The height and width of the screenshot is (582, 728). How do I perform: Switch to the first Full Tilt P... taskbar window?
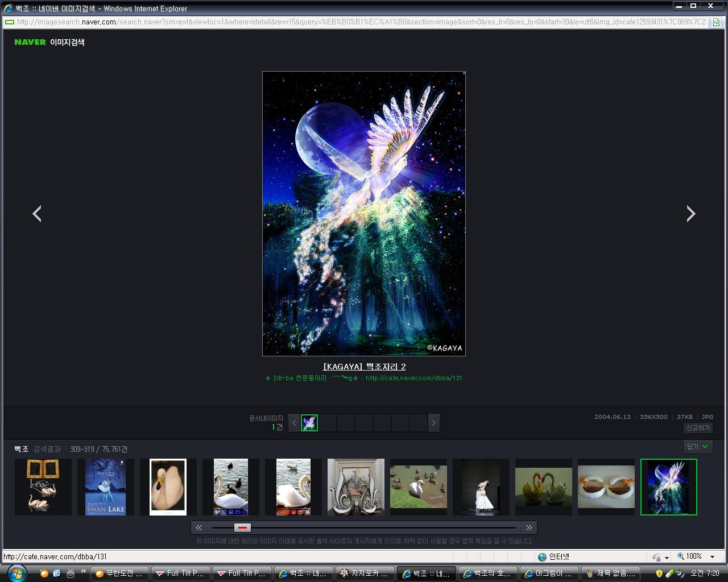click(181, 573)
